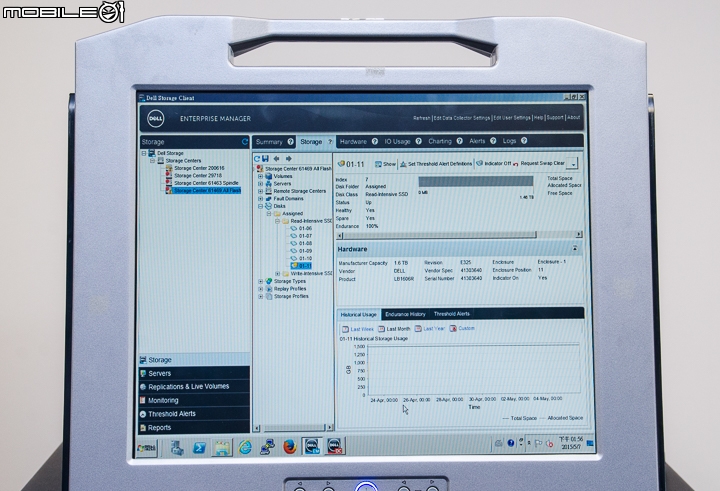
Task: Expand Replay Profiles node
Action: (260, 289)
